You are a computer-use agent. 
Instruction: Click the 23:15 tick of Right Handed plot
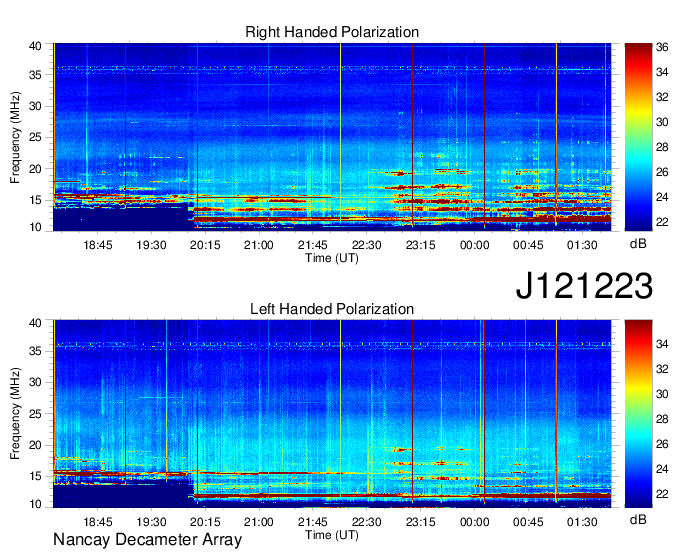(x=420, y=245)
